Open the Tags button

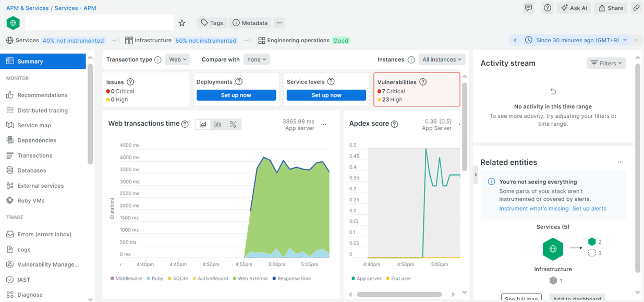pos(212,23)
